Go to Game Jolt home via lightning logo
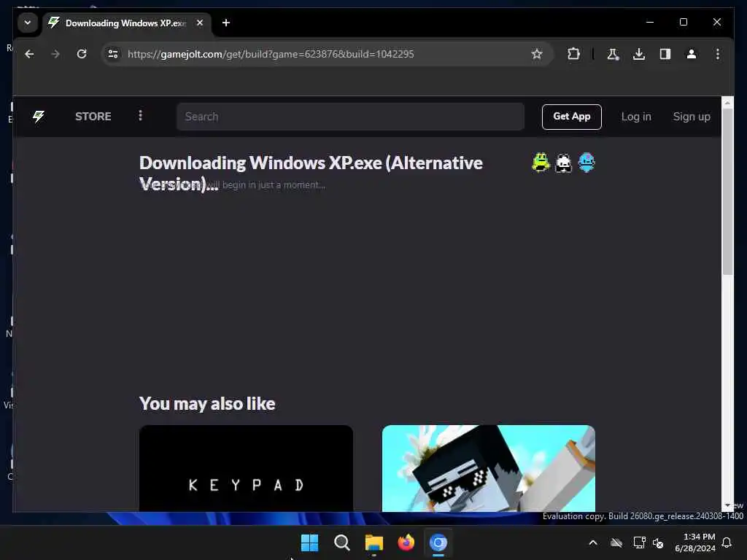Viewport: 747px width, 560px height. click(x=39, y=116)
